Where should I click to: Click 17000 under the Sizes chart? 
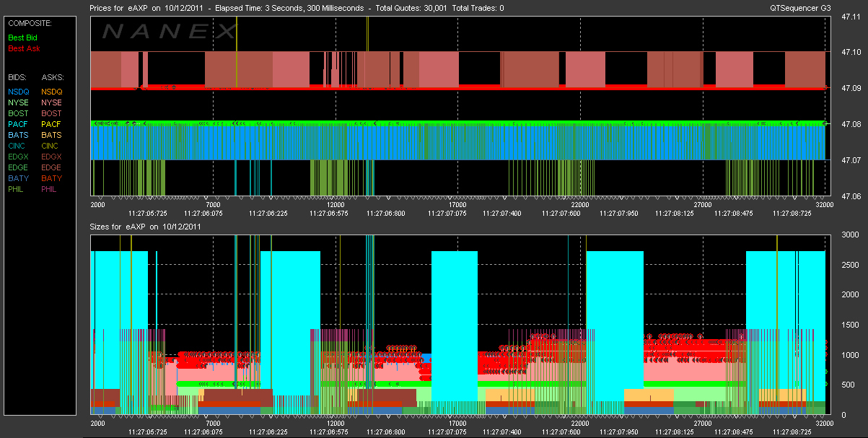click(457, 424)
